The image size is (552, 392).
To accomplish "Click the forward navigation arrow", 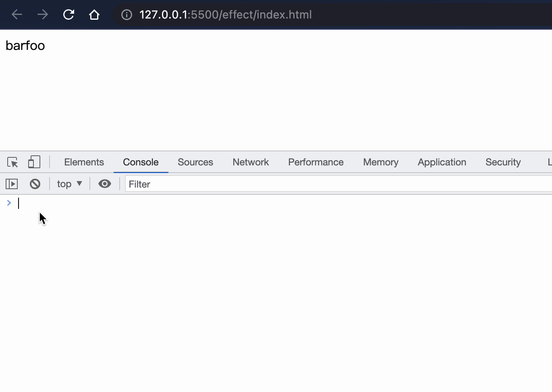I will [x=42, y=14].
